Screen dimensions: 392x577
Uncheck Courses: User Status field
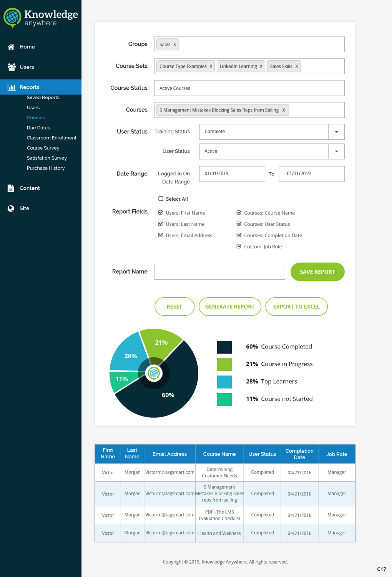[x=239, y=224]
